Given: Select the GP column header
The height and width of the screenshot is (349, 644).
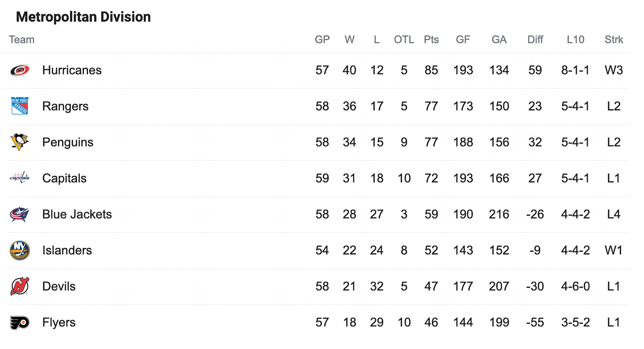Looking at the screenshot, I should [x=322, y=40].
